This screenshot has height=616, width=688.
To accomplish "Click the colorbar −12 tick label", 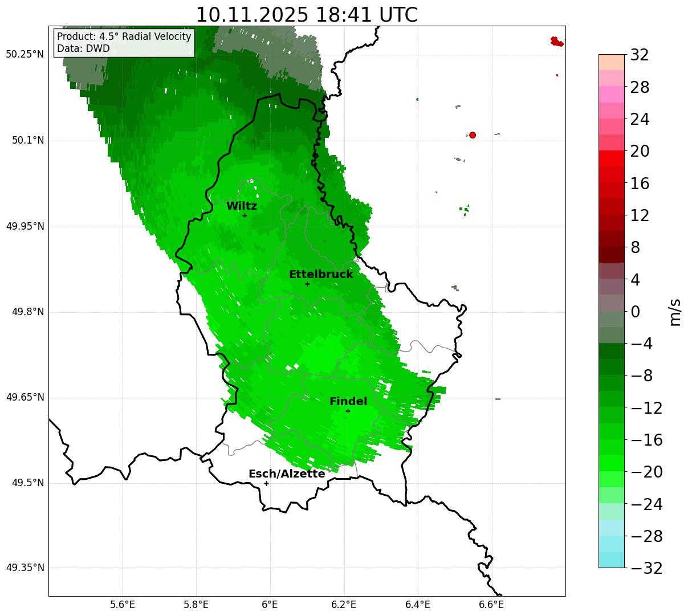I will click(x=646, y=408).
